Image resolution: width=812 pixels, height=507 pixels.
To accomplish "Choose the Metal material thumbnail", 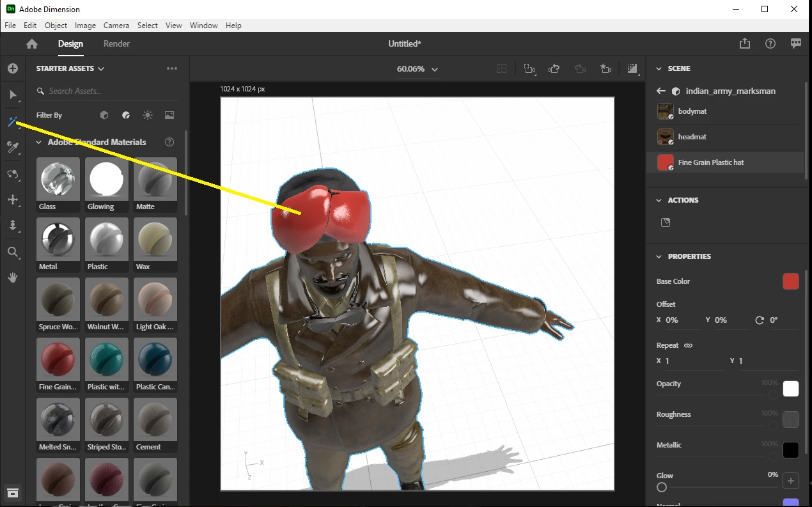I will 58,245.
